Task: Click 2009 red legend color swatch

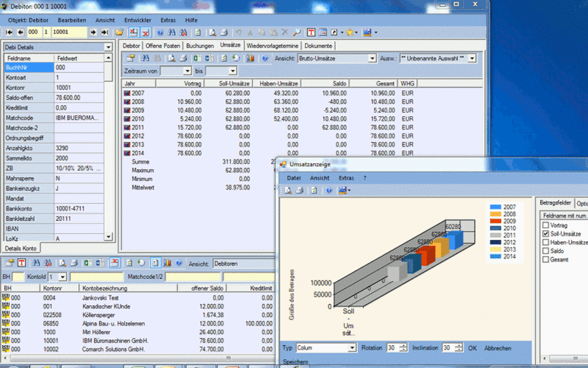Action: coord(495,221)
